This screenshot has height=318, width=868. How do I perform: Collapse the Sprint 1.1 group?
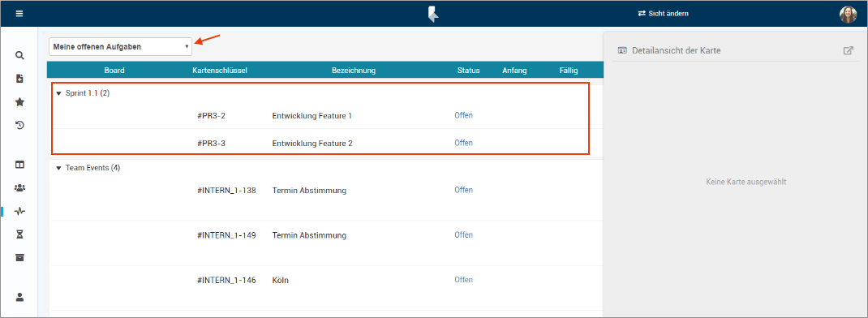(58, 93)
